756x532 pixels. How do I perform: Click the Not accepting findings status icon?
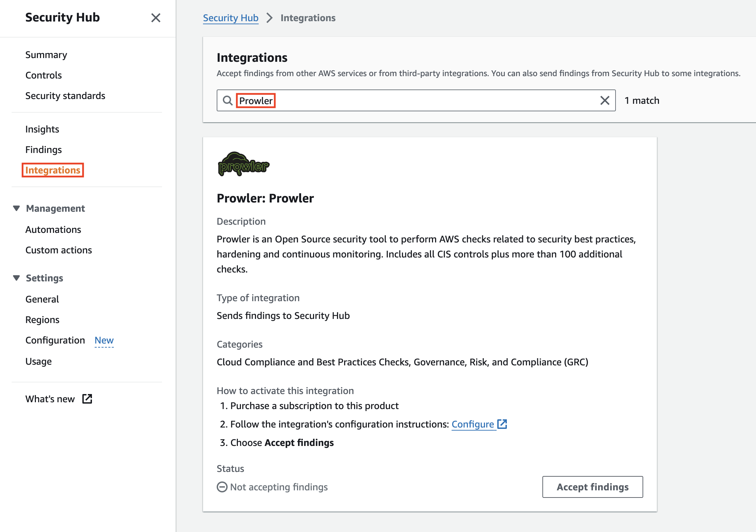point(222,487)
